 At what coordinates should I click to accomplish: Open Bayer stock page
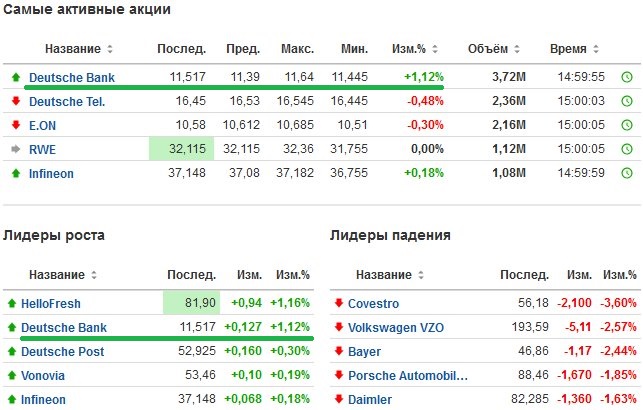tap(364, 352)
